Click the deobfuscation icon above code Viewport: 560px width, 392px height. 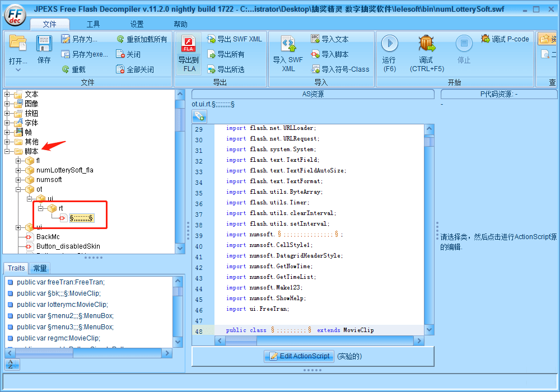[199, 116]
